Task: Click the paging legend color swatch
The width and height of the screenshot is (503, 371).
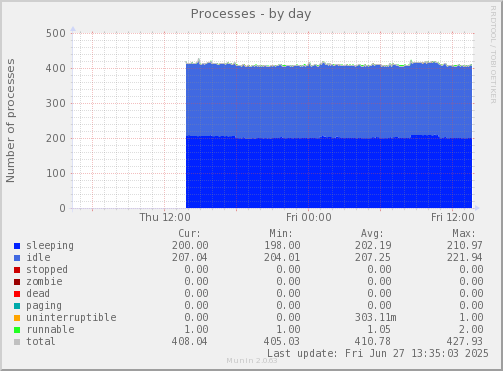Action: point(17,306)
